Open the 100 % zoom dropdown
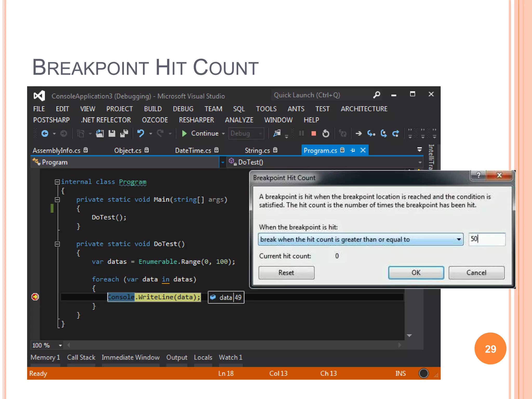 [x=60, y=345]
